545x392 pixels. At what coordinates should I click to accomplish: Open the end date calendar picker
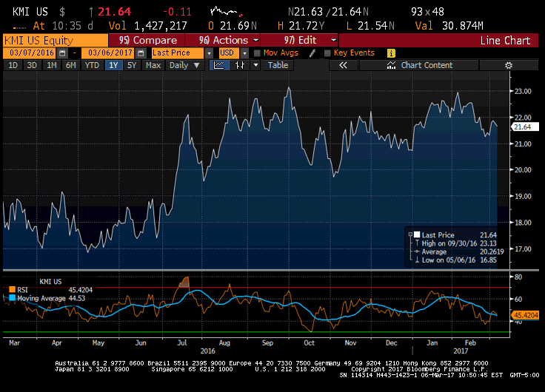click(x=141, y=53)
